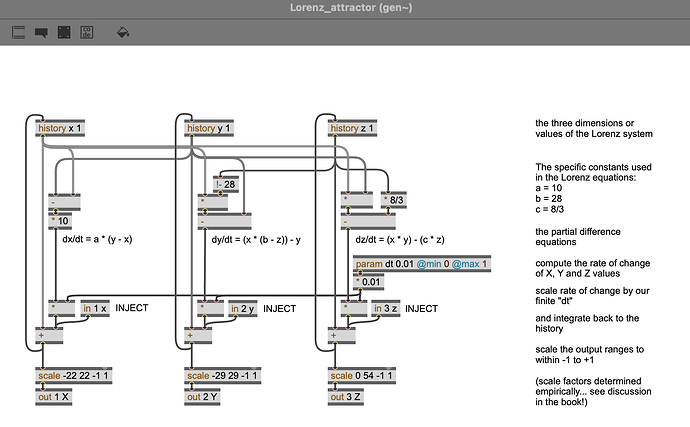This screenshot has width=690, height=427.
Task: Click 'scale the output ranges' comment
Action: pos(589,354)
